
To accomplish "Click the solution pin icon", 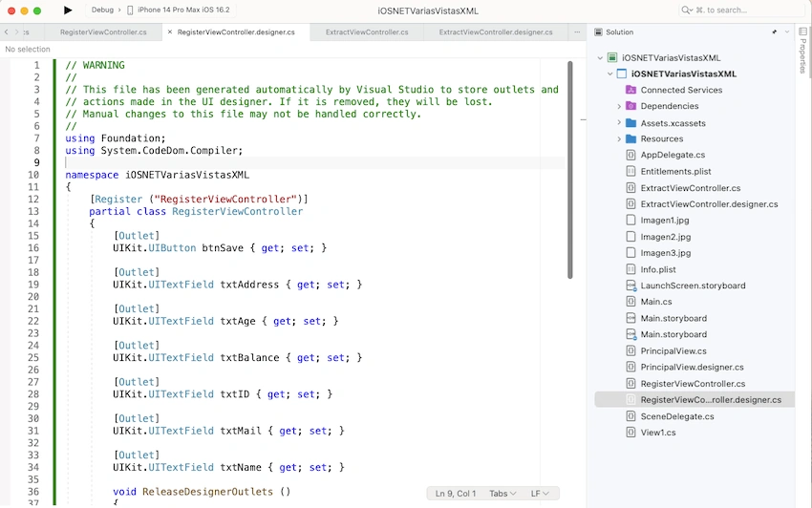I will (774, 32).
